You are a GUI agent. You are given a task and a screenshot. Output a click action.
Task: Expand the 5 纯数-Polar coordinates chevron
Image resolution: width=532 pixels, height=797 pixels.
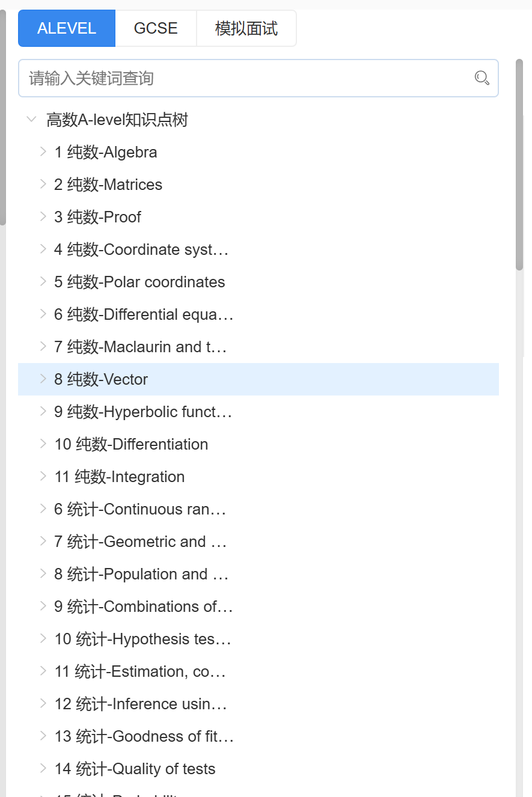coord(43,281)
